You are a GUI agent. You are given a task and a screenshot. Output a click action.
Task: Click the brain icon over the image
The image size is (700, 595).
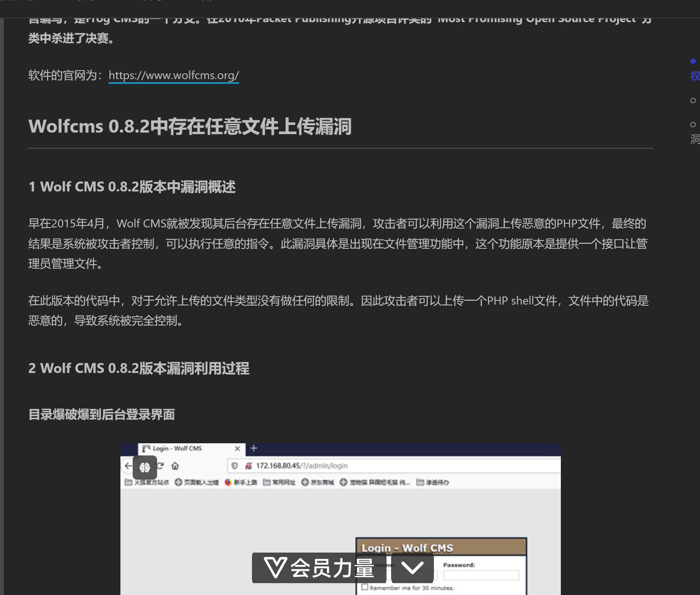(145, 467)
